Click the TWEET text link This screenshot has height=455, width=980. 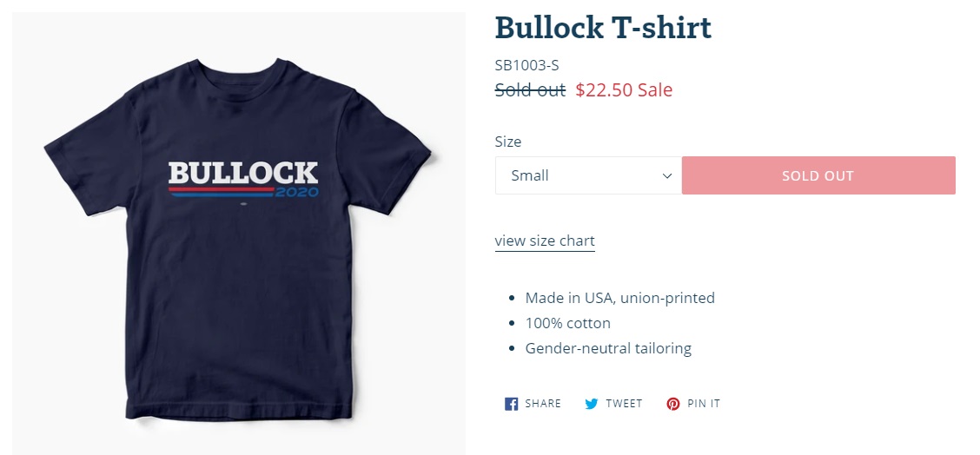[624, 404]
